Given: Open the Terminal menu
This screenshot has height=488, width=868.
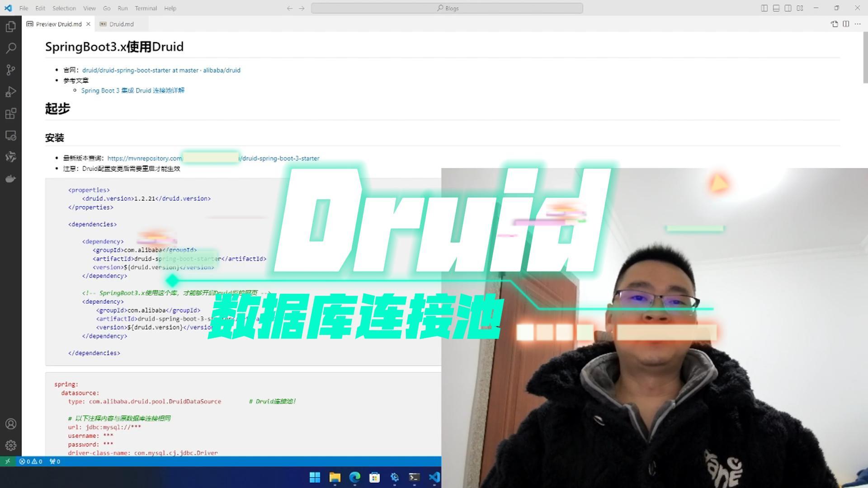Looking at the screenshot, I should pyautogui.click(x=146, y=8).
